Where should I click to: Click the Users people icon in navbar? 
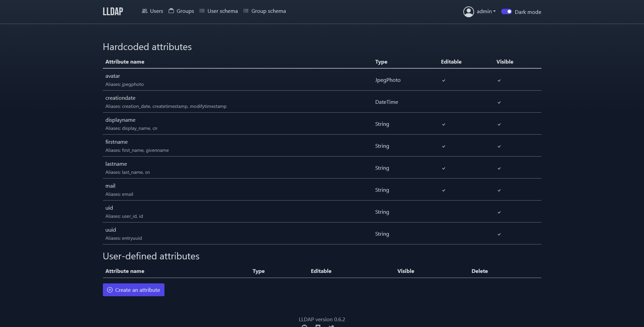[145, 11]
